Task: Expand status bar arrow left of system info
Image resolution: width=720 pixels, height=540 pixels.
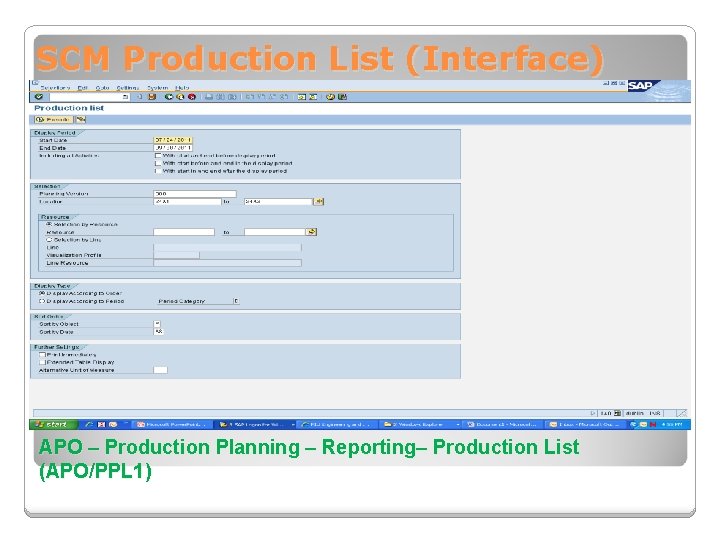Action: (592, 413)
